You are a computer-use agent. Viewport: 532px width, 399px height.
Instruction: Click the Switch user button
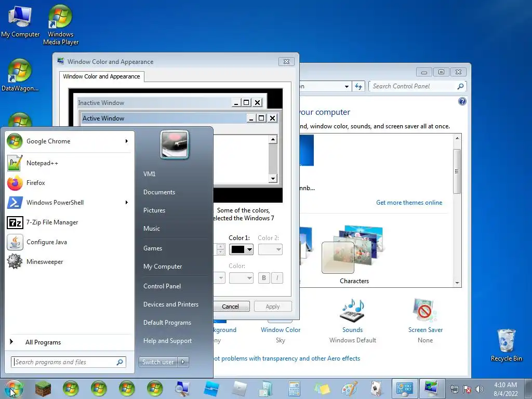point(158,362)
